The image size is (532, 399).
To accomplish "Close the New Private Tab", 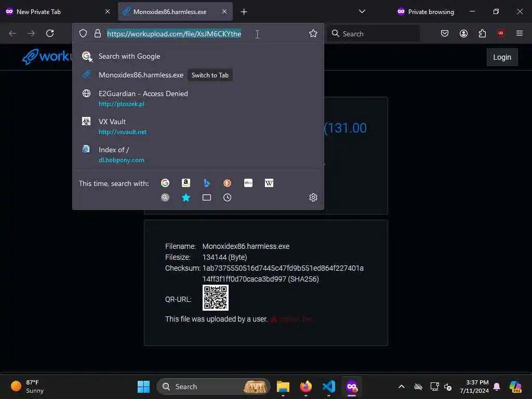I will [108, 11].
